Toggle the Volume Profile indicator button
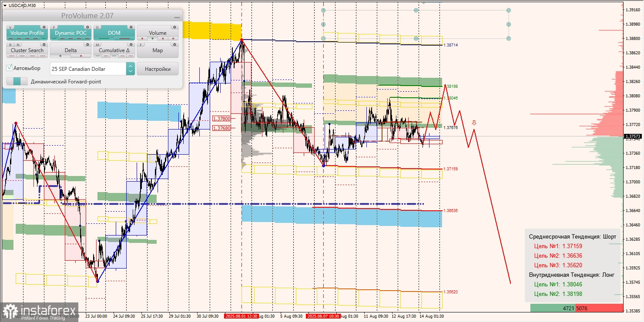This screenshot has height=322, width=644. [x=27, y=33]
